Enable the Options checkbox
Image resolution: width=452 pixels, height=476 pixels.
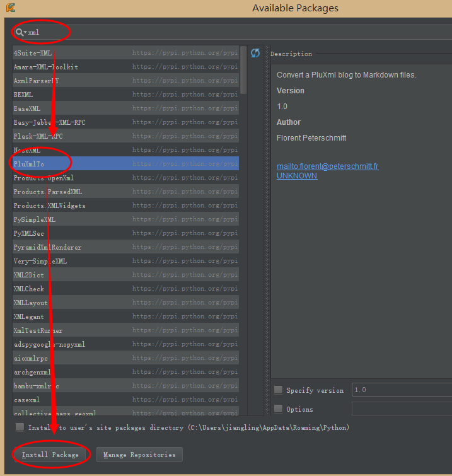[x=278, y=409]
